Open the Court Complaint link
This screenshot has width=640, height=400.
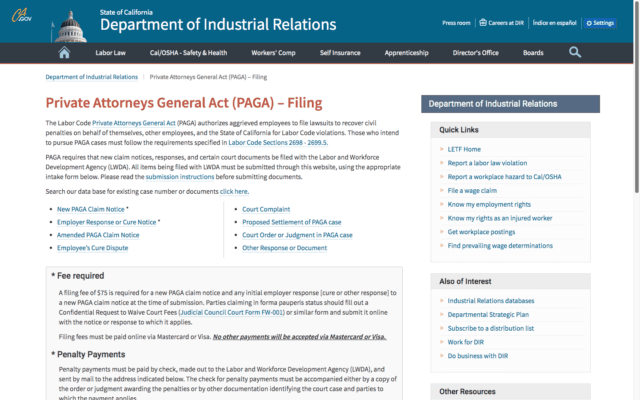click(266, 209)
